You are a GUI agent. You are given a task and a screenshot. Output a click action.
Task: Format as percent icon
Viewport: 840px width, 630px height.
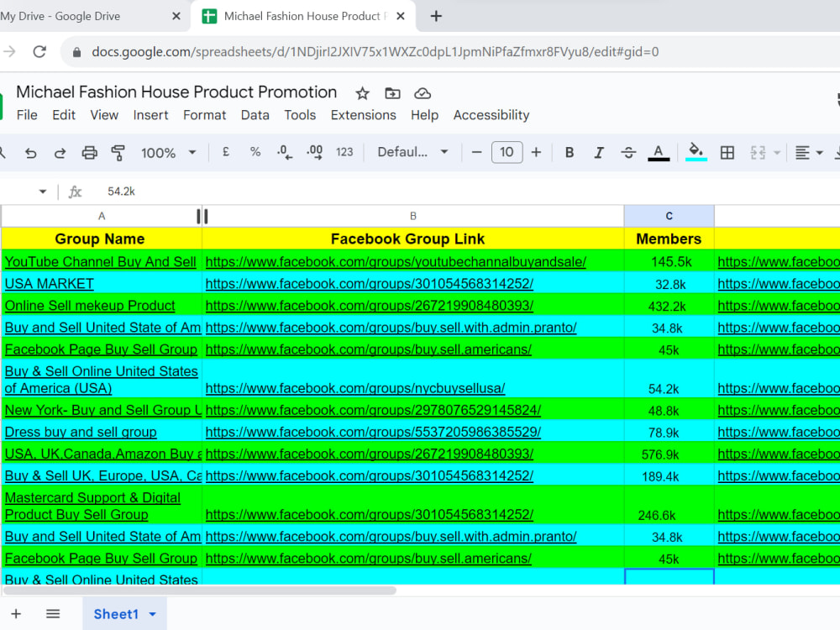point(255,152)
